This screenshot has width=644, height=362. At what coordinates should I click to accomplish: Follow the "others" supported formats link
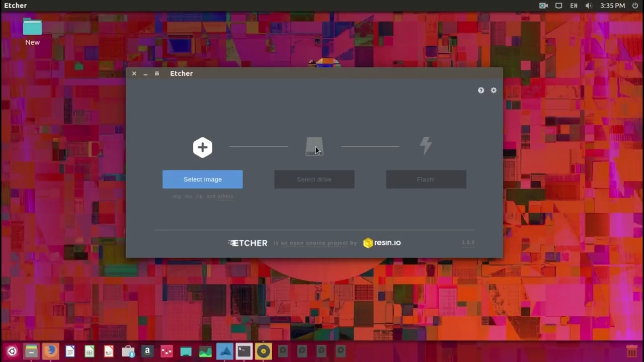225,196
